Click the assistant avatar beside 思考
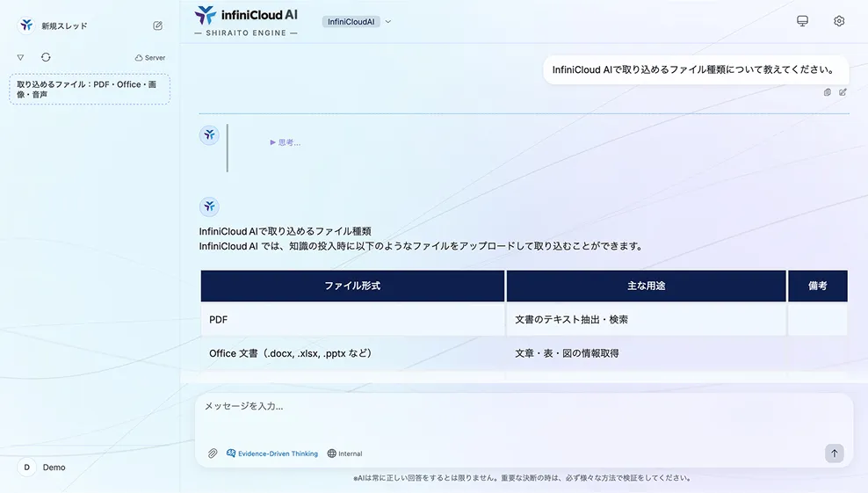 click(x=209, y=134)
